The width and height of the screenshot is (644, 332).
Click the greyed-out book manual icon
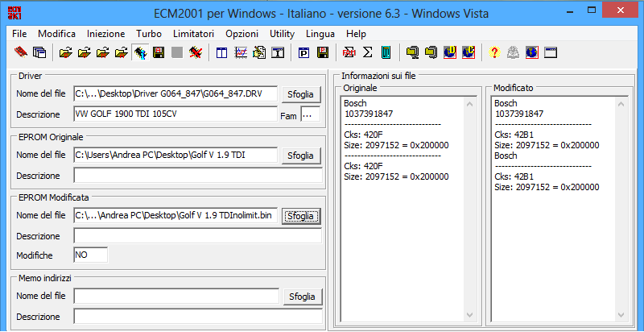pyautogui.click(x=513, y=52)
